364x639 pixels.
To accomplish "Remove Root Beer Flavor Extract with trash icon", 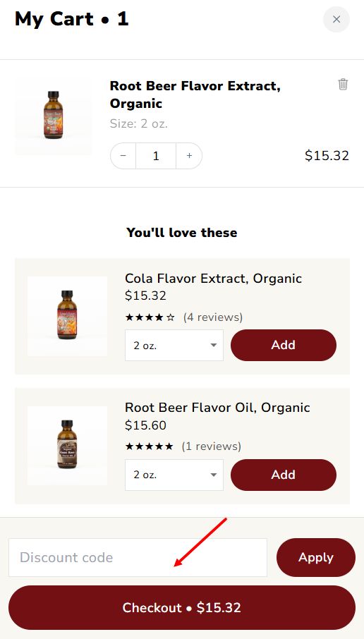I will (x=343, y=85).
